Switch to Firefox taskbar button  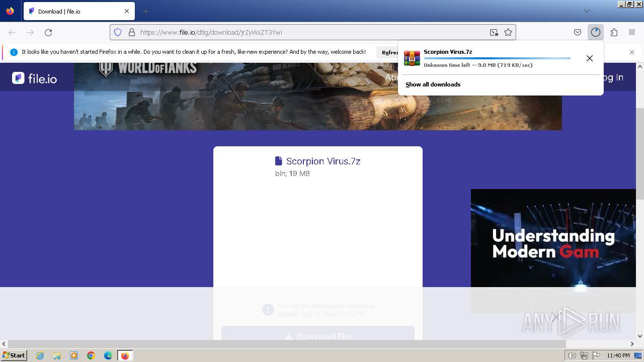click(125, 355)
